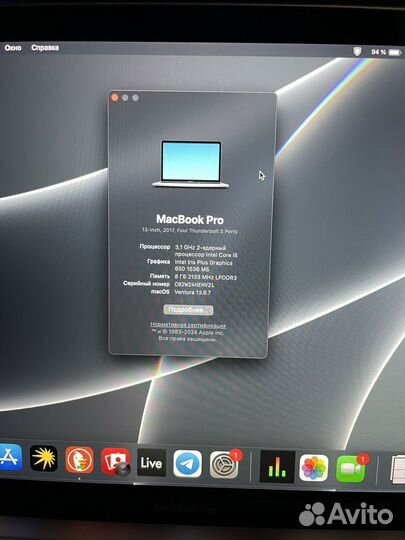Open the App Store from the dock

point(10,457)
